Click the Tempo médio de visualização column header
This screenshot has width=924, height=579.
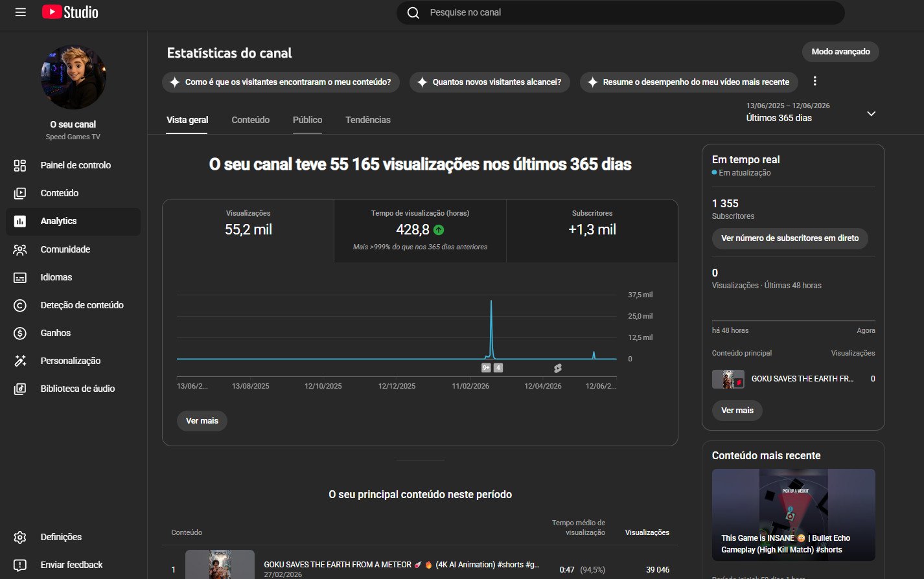[578, 527]
